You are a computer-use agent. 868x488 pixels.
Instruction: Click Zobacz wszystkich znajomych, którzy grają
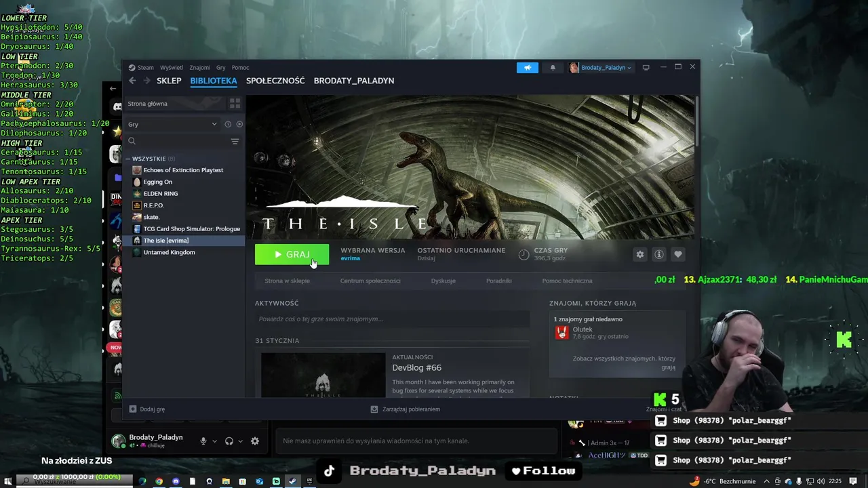624,363
